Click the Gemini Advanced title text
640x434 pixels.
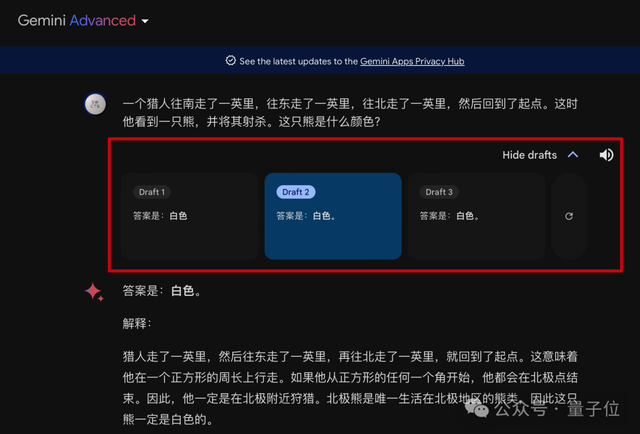coord(77,20)
